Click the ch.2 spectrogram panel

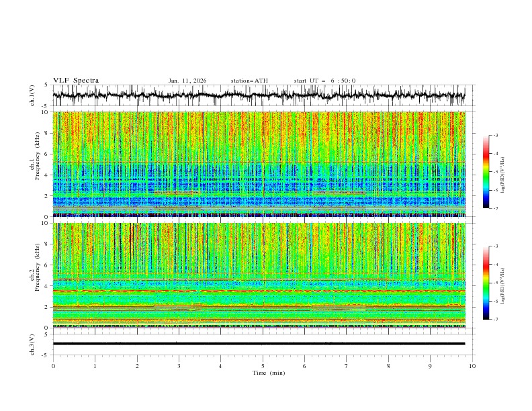(259, 275)
